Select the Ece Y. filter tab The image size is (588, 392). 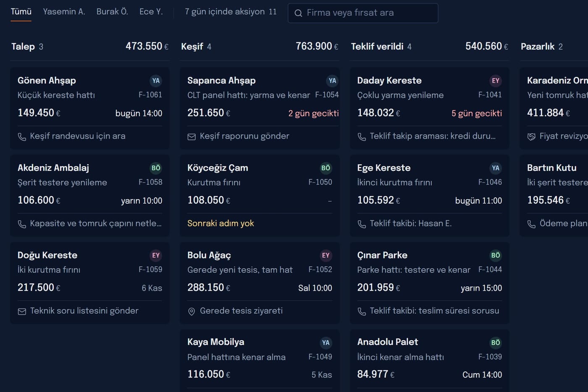point(151,12)
